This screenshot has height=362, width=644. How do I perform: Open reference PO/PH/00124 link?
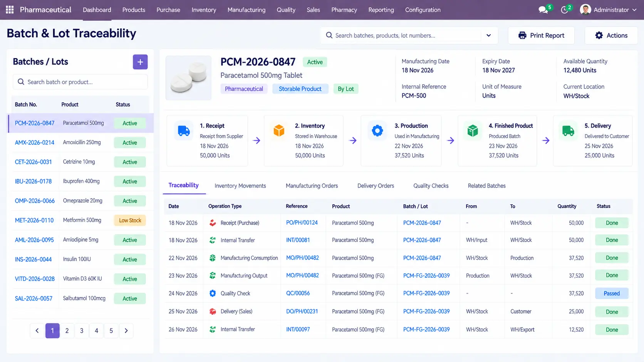click(302, 223)
